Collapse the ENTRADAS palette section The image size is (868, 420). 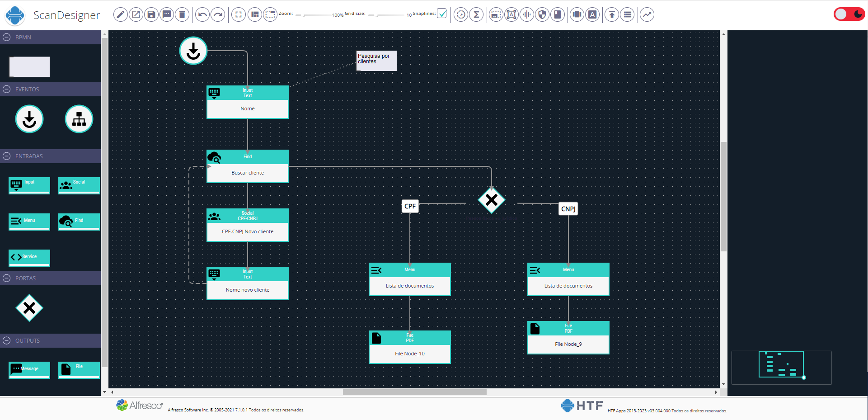pos(7,156)
